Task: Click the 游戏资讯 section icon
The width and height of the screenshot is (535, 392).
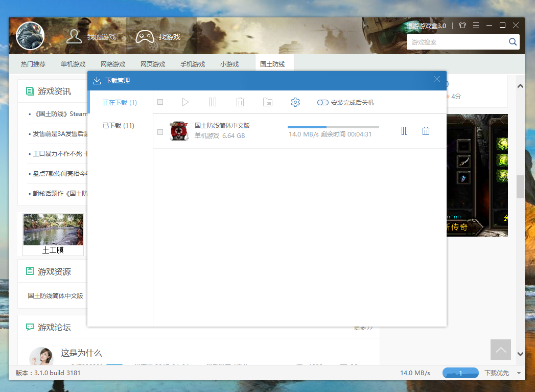Action: 30,91
